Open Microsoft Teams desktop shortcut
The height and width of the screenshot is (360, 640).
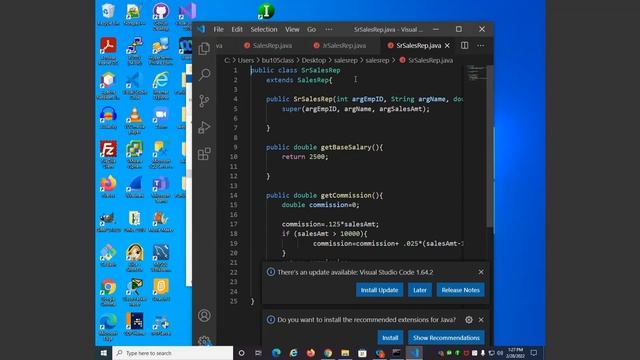pyautogui.click(x=161, y=189)
